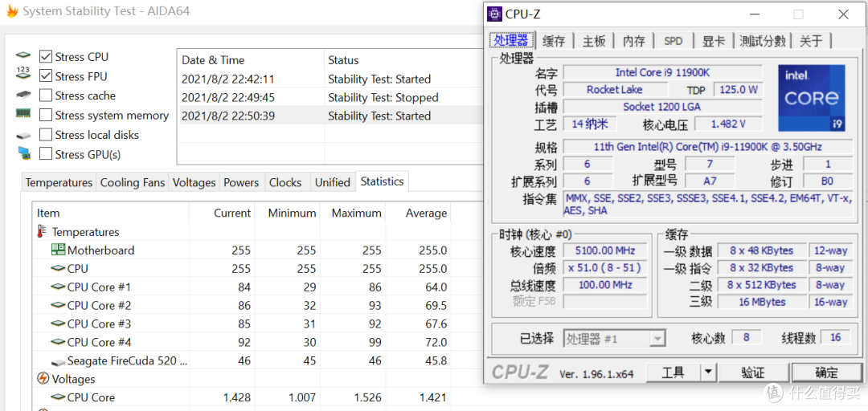Select the 处理器 tab in CPU-Z

coord(511,40)
